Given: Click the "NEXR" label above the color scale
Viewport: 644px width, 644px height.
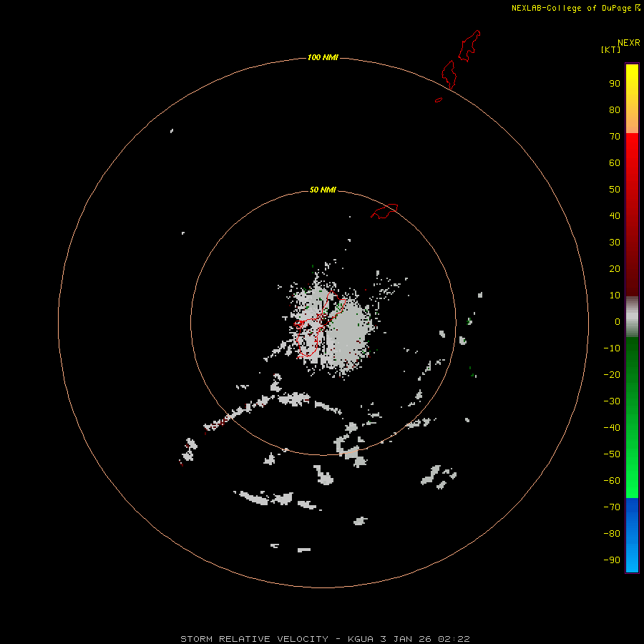Looking at the screenshot, I should (x=629, y=43).
